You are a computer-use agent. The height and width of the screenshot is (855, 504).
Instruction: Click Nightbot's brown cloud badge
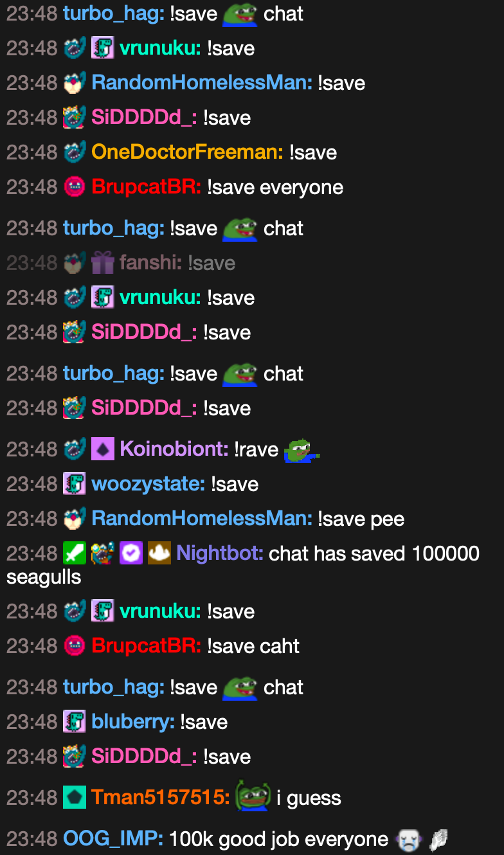tap(159, 553)
